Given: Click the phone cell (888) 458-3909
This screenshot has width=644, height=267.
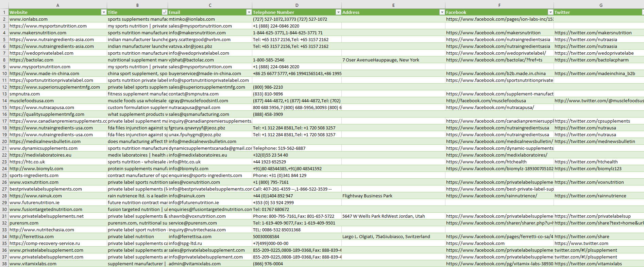Looking at the screenshot, I should click(x=297, y=114).
